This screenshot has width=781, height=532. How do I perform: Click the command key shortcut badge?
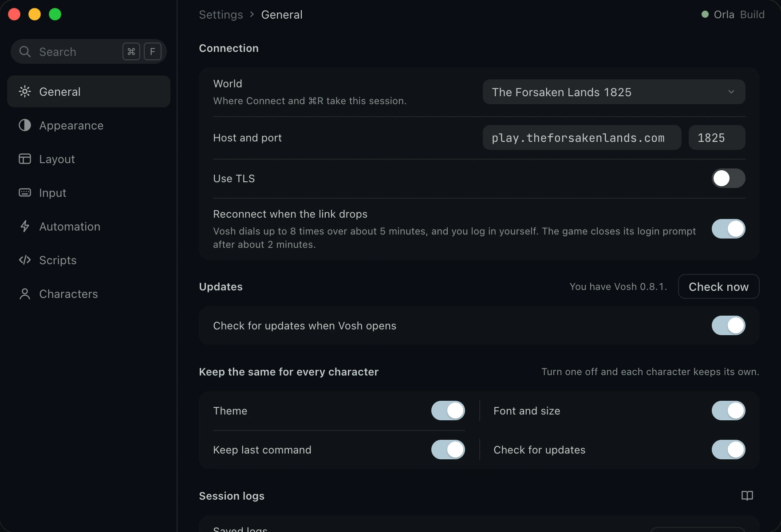(131, 52)
